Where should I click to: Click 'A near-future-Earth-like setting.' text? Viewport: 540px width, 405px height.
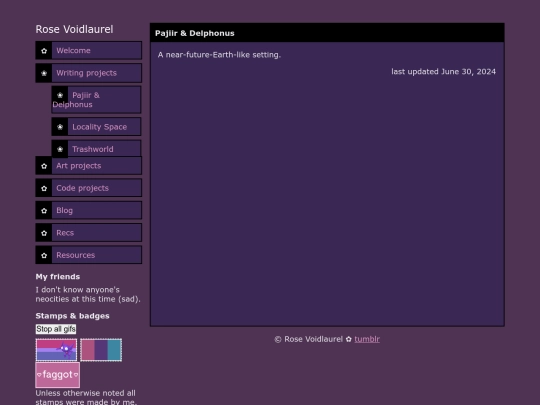219,55
